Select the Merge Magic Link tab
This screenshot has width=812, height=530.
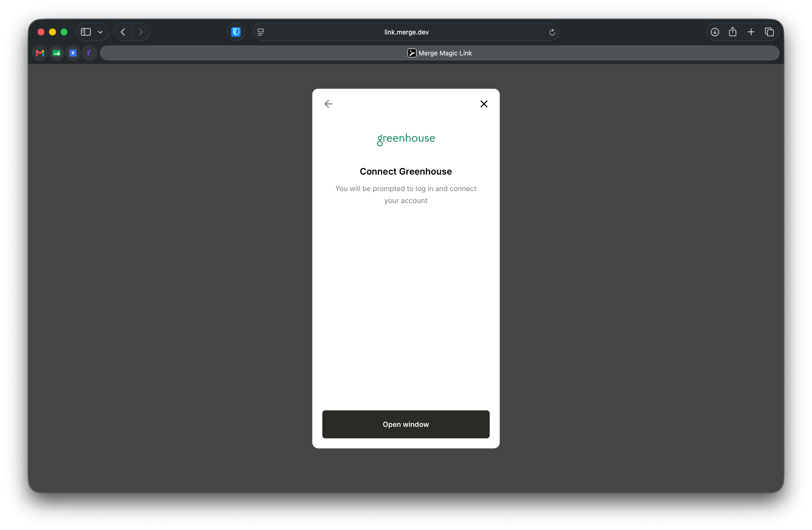click(439, 53)
